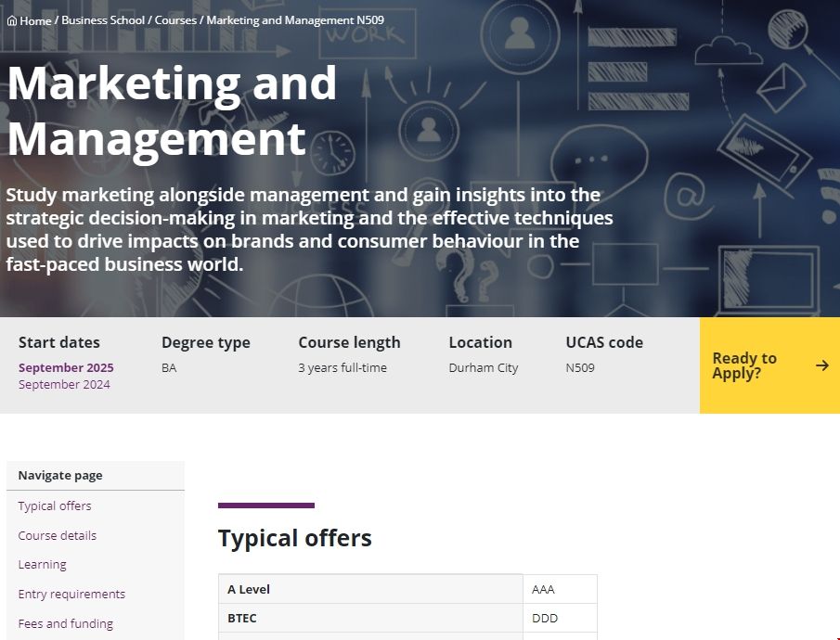Select September 2025 start date
840x640 pixels.
click(66, 367)
